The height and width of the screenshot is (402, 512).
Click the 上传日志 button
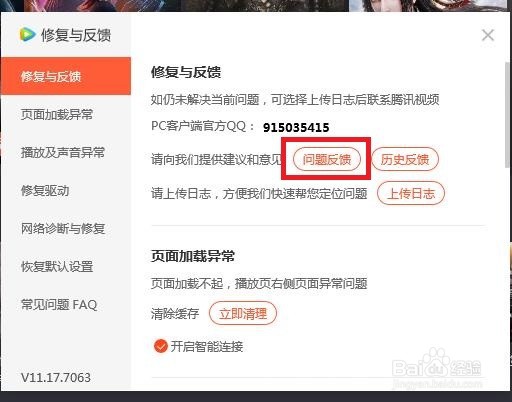click(x=411, y=193)
